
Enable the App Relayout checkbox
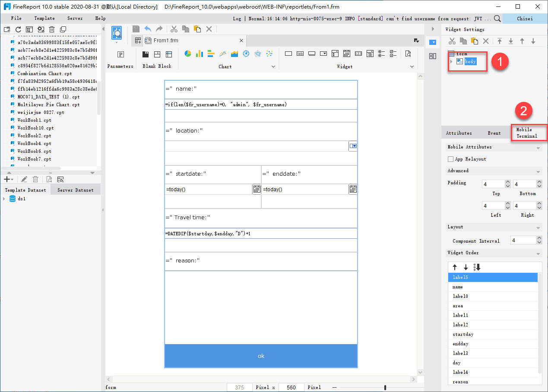point(451,159)
